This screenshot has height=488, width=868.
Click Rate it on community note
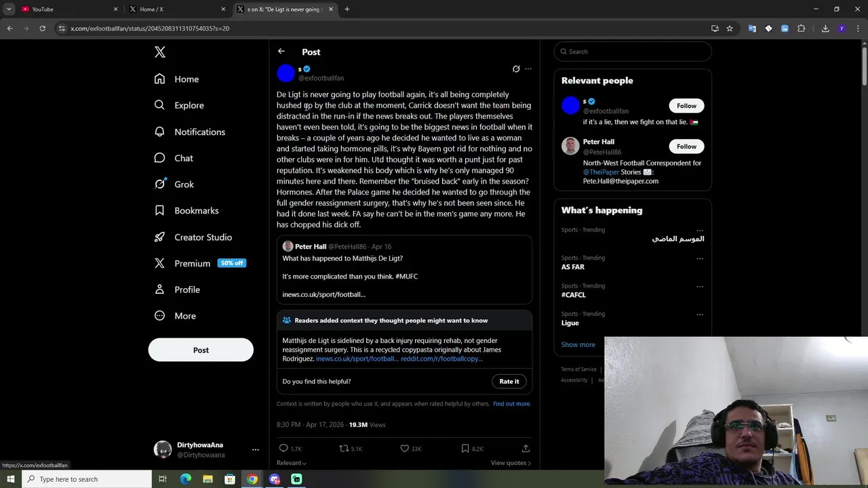509,382
